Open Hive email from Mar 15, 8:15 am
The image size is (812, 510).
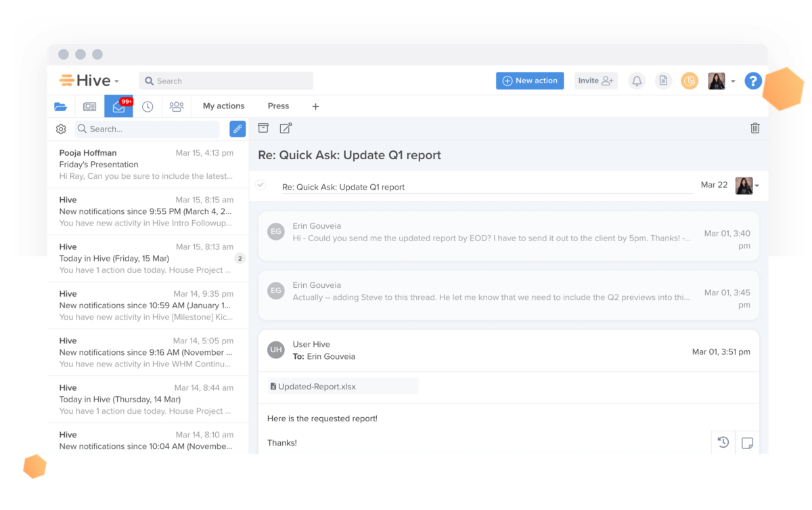148,211
